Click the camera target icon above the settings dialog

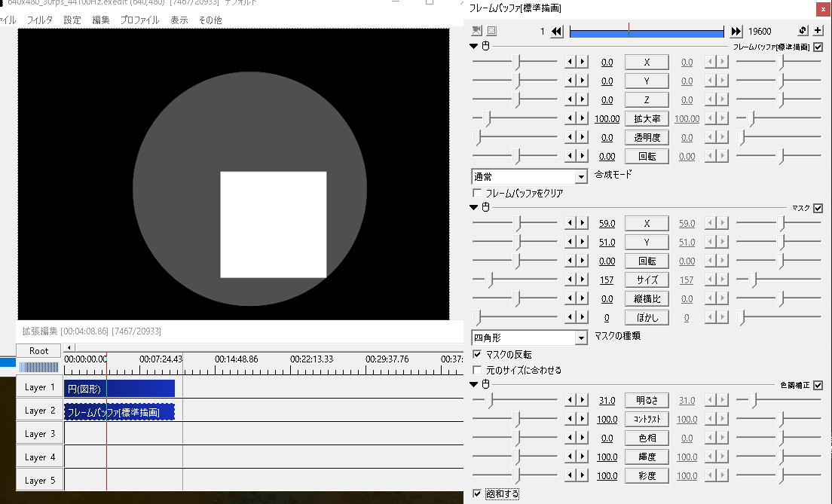pos(476,30)
